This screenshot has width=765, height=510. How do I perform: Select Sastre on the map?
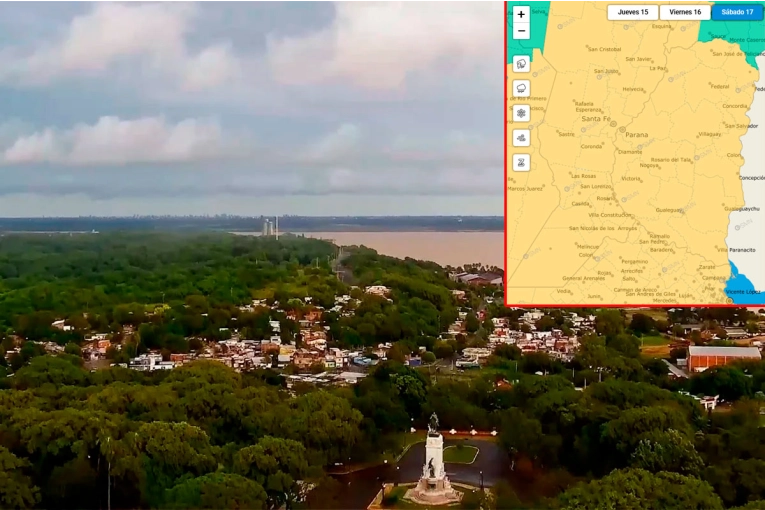[566, 134]
